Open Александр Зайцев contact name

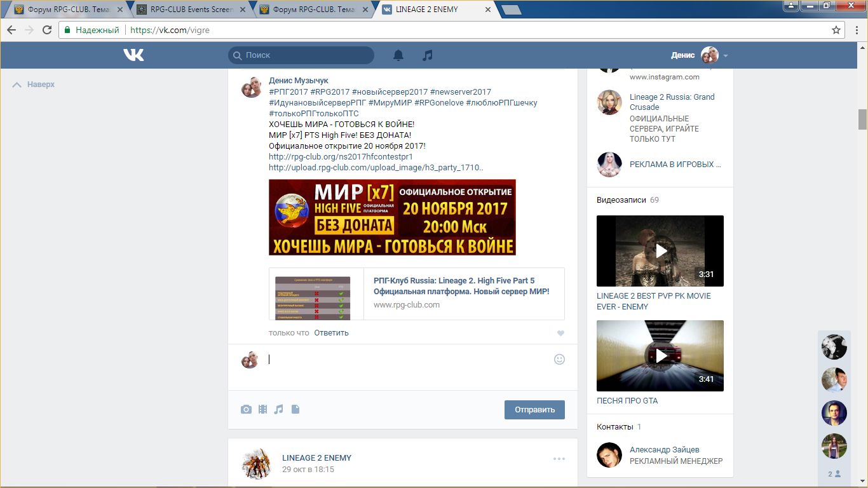point(665,450)
